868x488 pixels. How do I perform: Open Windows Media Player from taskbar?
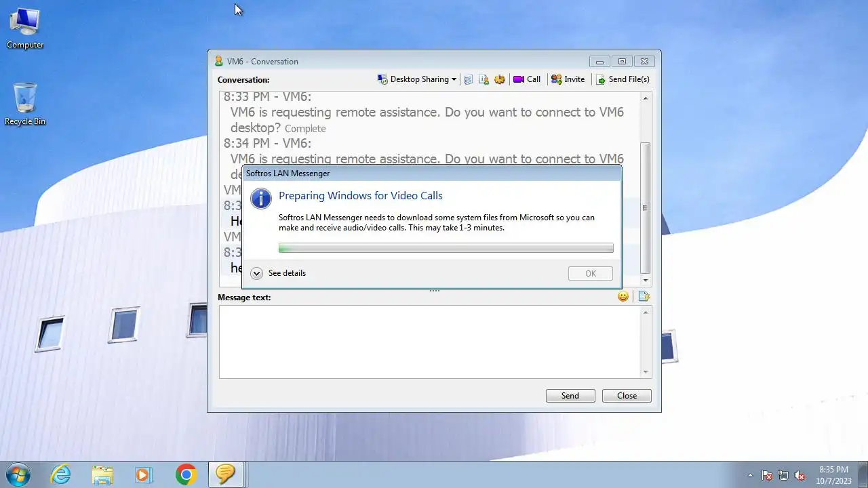[x=143, y=474]
